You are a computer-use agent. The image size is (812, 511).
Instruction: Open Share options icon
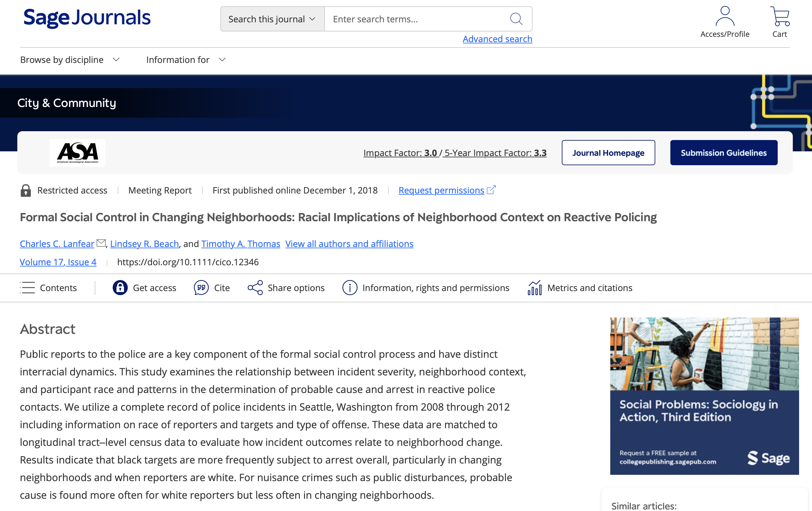click(x=255, y=288)
